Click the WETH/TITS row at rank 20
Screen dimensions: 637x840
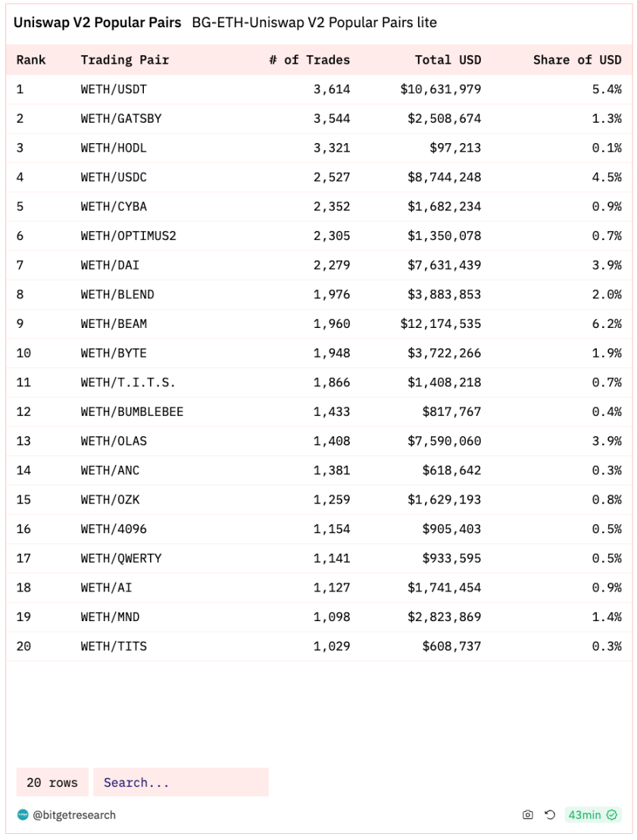tap(319, 647)
